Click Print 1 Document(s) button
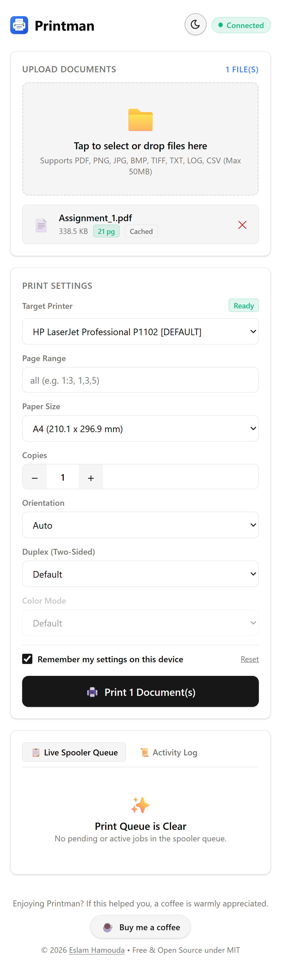 coord(140,692)
